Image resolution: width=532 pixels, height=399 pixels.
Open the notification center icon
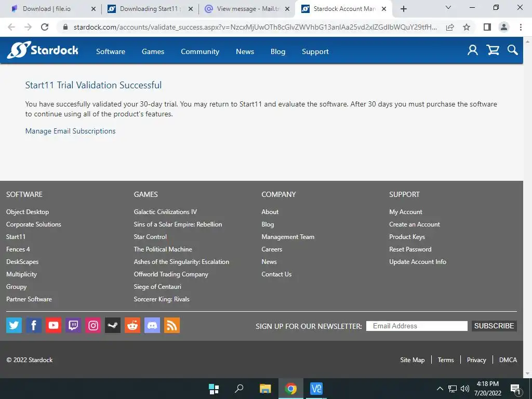[515, 390]
